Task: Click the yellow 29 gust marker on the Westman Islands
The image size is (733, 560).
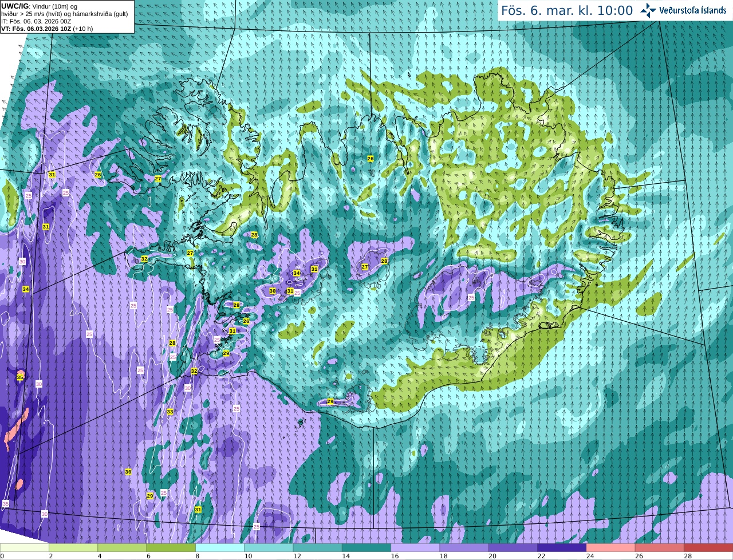Action: click(330, 401)
